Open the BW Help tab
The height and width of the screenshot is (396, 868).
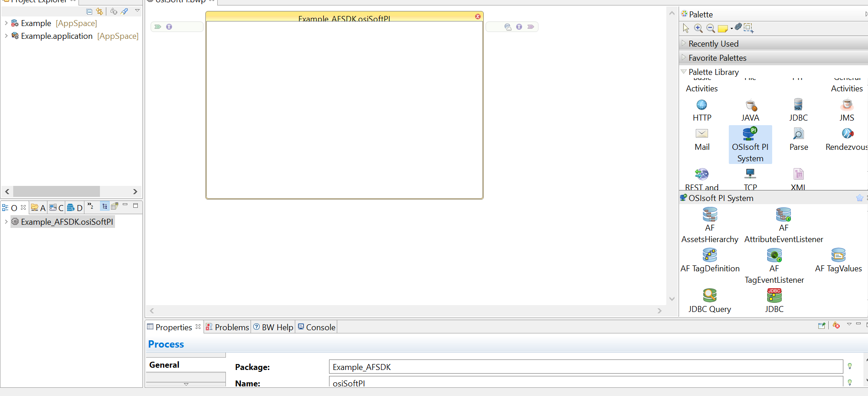pyautogui.click(x=273, y=327)
